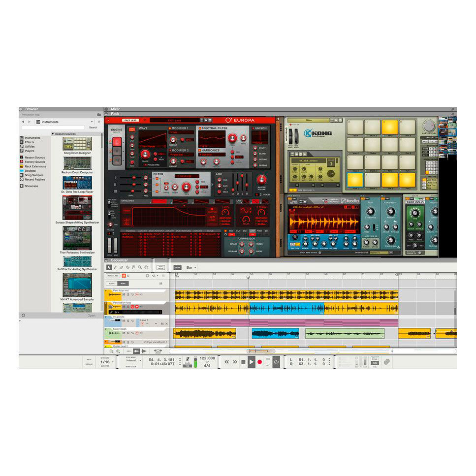Viewport: 476px width, 476px height.
Task: Open the Instruments location dropdown in Browser
Action: (x=64, y=122)
